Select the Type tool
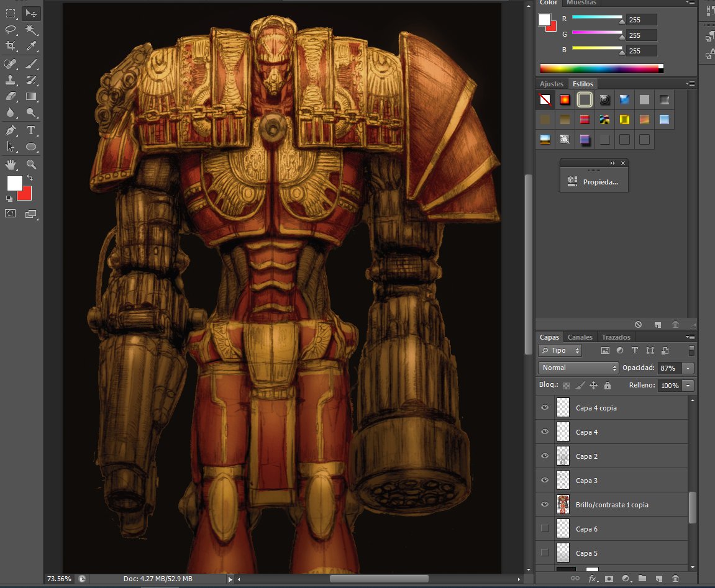Image resolution: width=715 pixels, height=588 pixels. coord(31,130)
